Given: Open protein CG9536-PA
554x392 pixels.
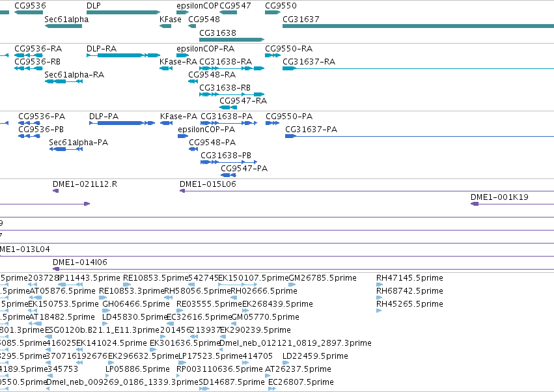Looking at the screenshot, I should coord(42,117).
